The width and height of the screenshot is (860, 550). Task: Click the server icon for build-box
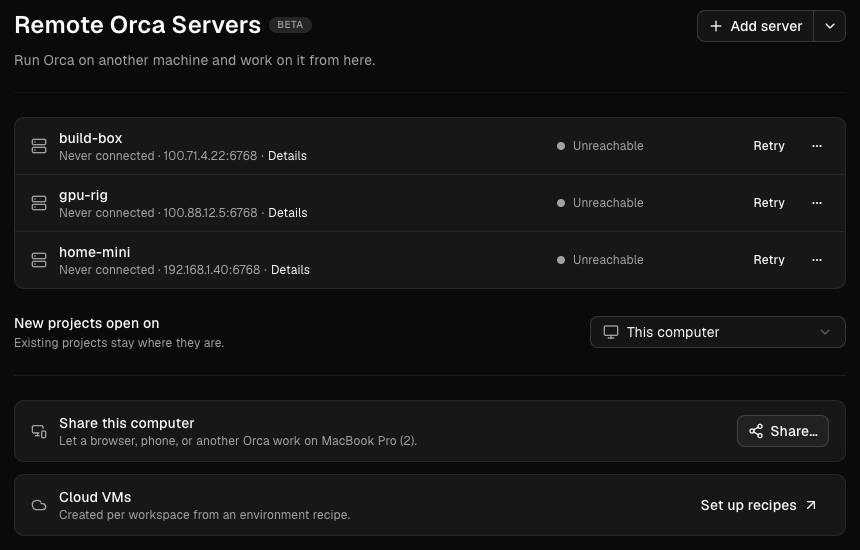coord(39,146)
